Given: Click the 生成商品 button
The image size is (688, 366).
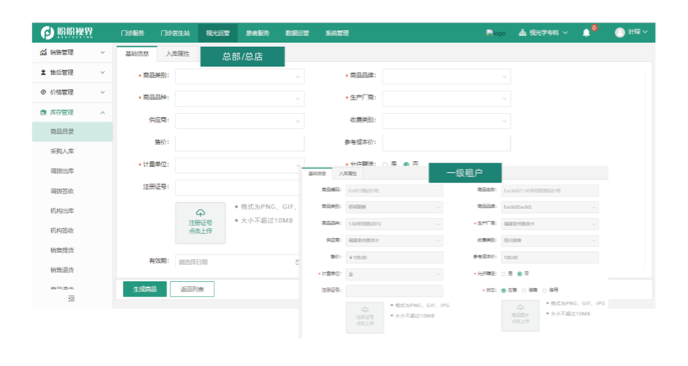Looking at the screenshot, I should coord(145,289).
